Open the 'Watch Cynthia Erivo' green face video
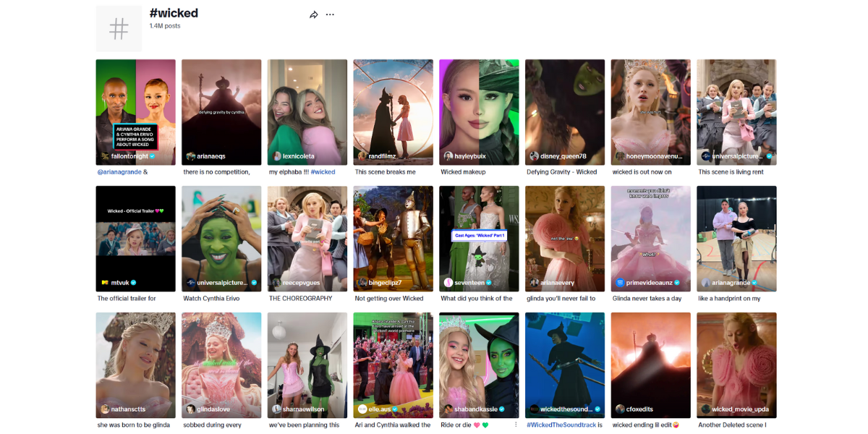 pos(221,239)
